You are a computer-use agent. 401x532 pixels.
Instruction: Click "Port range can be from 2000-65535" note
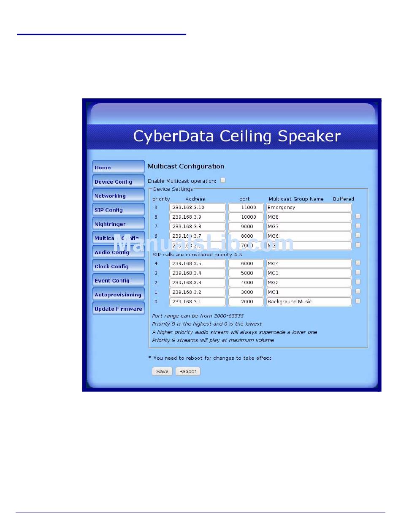coord(198,316)
